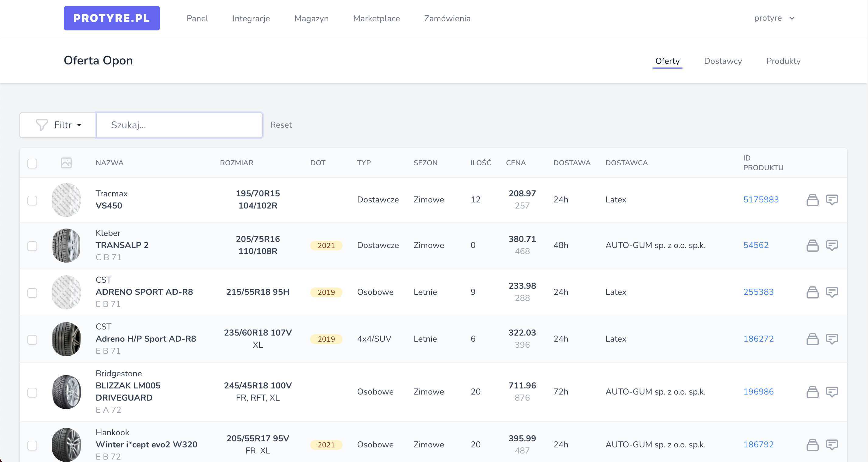Open the Magazyn navigation menu
The height and width of the screenshot is (462, 868).
coord(311,19)
